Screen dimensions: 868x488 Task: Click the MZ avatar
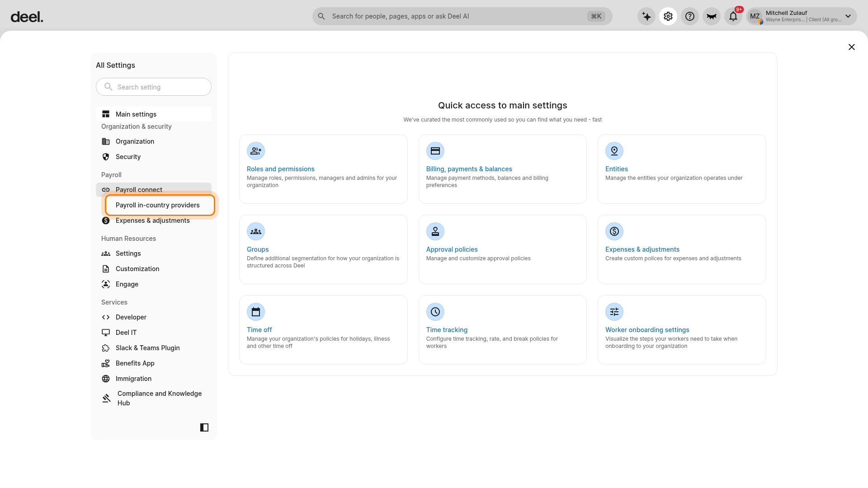[755, 17]
